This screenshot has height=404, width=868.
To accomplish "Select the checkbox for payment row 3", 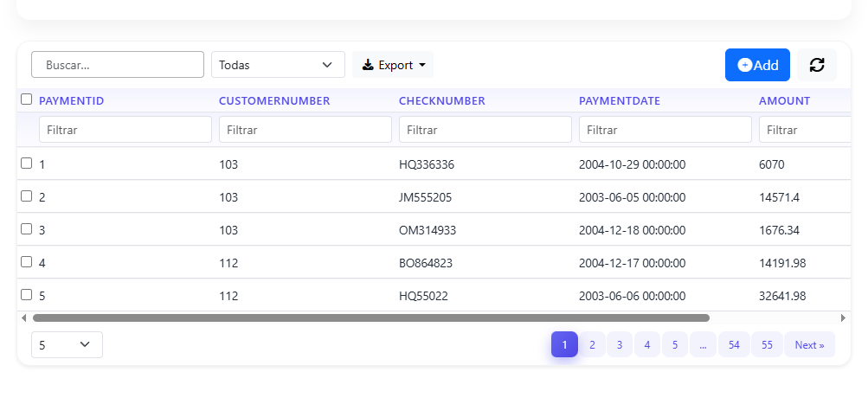I will (x=26, y=229).
